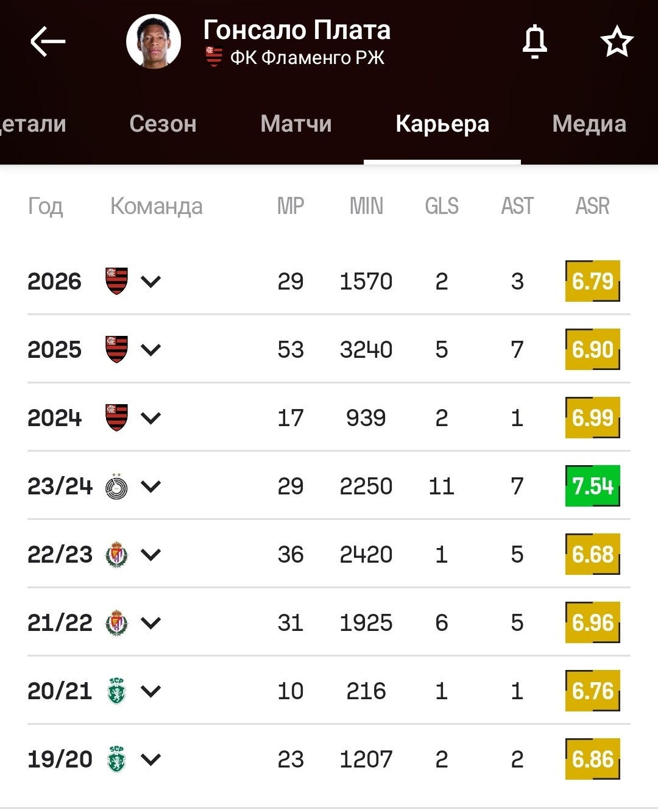The height and width of the screenshot is (812, 658).
Task: Open the notification bell for Гонсало Плата
Action: [535, 41]
